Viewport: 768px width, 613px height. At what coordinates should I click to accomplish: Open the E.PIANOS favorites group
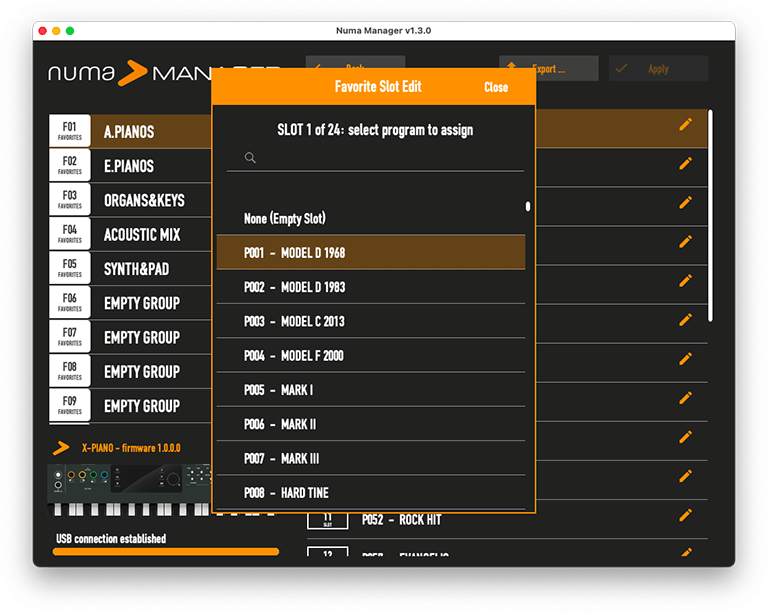pos(130,165)
